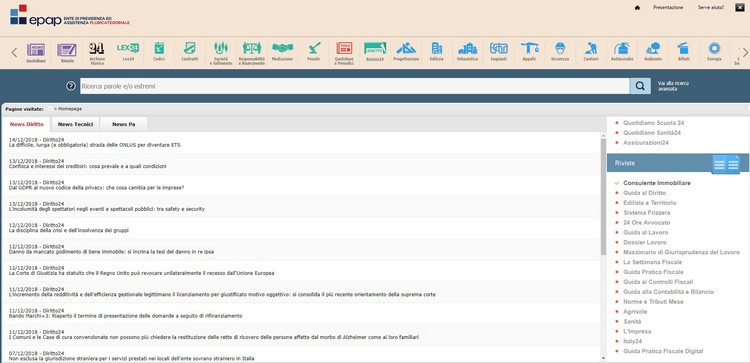Open the Italy24 link

click(632, 341)
